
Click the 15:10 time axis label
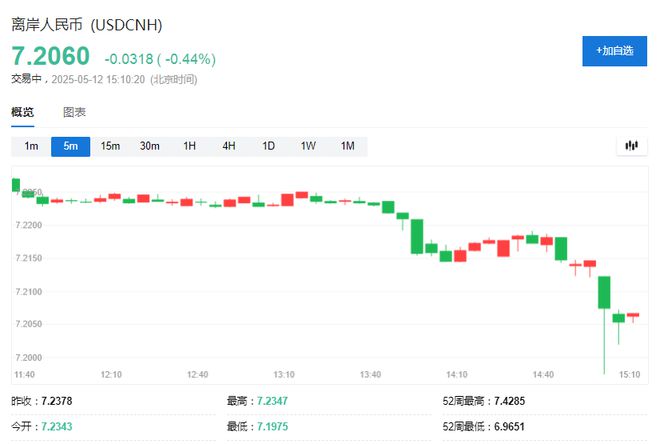click(630, 375)
